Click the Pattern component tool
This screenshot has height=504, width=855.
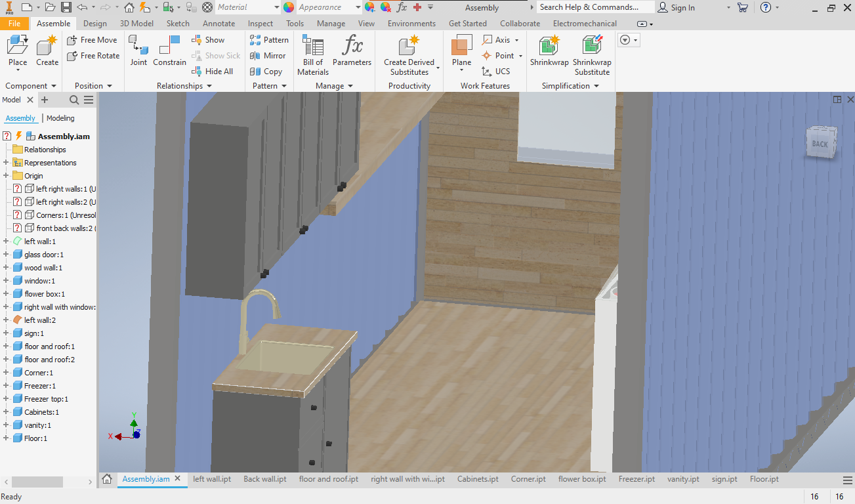pos(269,40)
